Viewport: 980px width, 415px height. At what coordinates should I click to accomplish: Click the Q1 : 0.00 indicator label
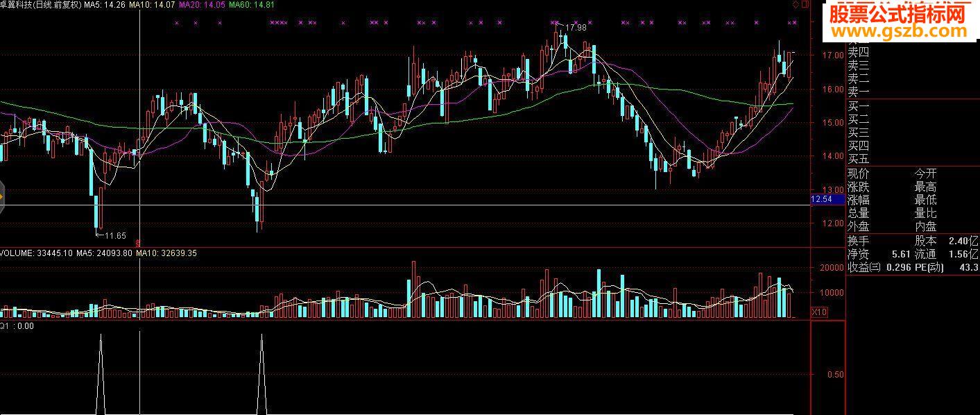[17, 325]
